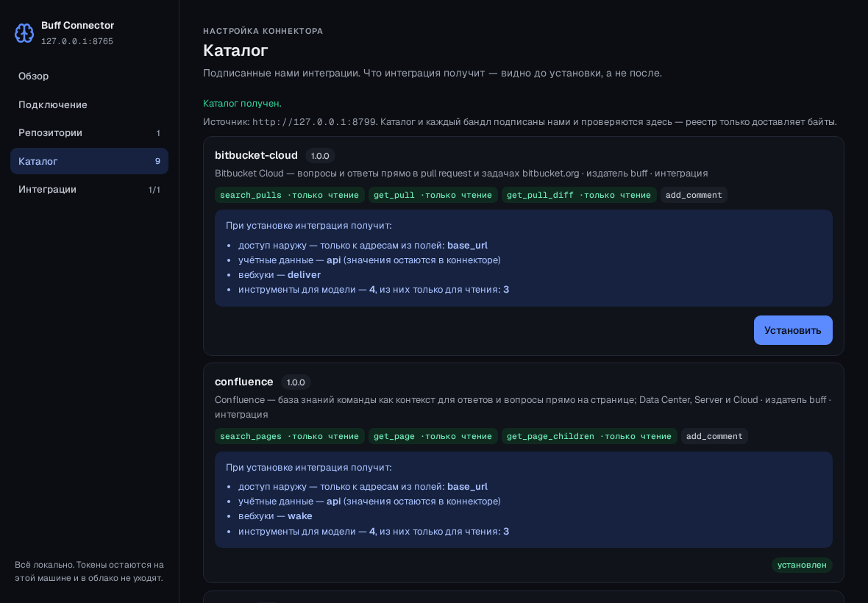The image size is (868, 603).
Task: Click the bitbucket-cloud description line
Action: click(x=461, y=173)
